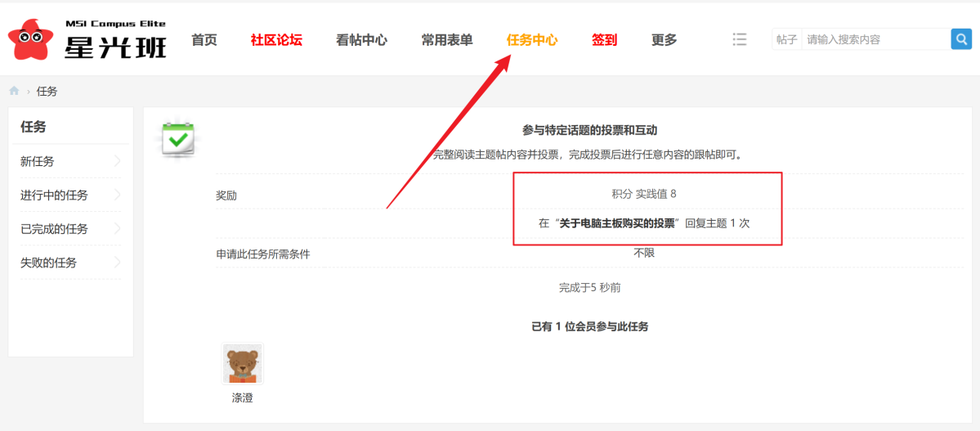980x431 pixels.
Task: Open the three-line list menu icon
Action: pyautogui.click(x=740, y=39)
